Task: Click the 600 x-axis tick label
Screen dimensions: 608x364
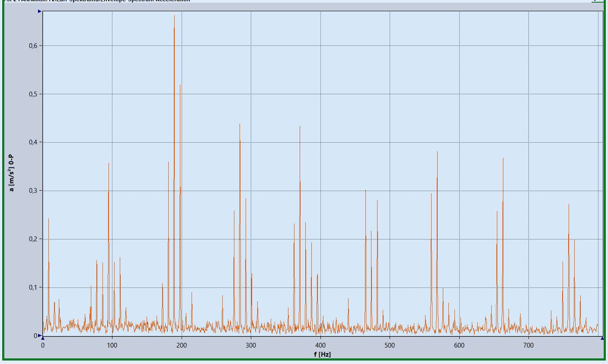Action: [459, 345]
